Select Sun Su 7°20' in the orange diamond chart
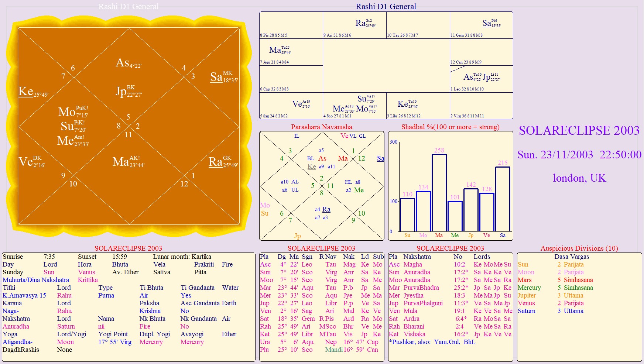 point(73,126)
